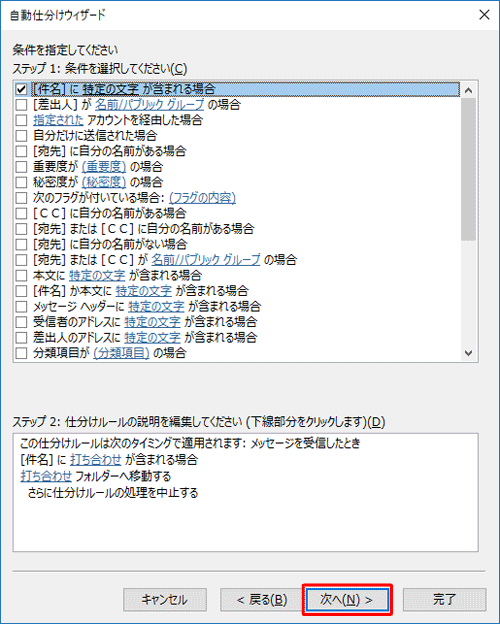The height and width of the screenshot is (624, 500).
Task: Close the 自動仕分けウィザード dialog
Action: click(484, 15)
